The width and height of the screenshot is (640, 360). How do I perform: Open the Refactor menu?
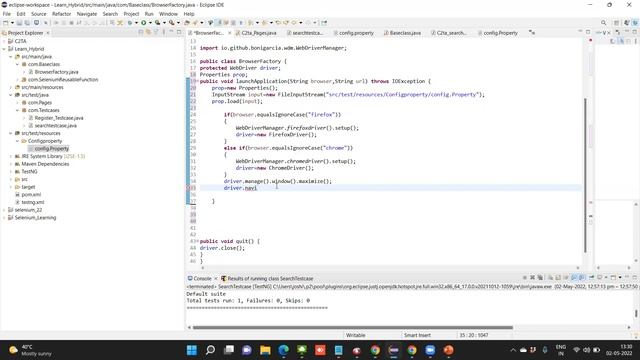coord(61,14)
